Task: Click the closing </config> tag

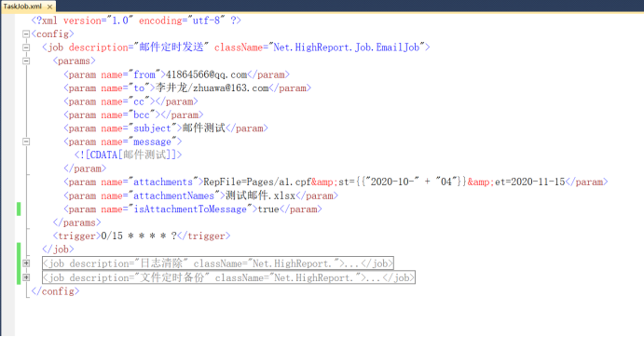Action: pos(55,291)
